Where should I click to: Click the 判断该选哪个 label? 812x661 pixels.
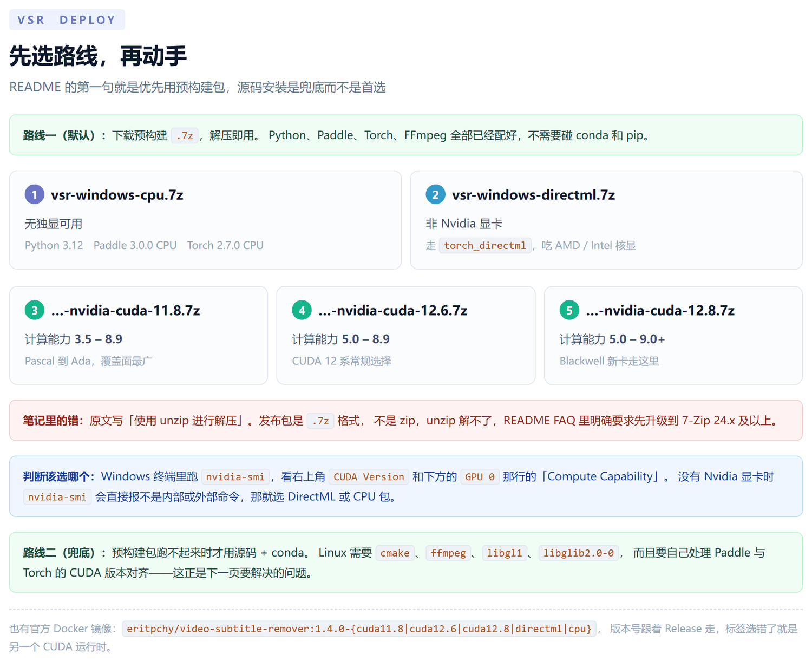click(59, 476)
